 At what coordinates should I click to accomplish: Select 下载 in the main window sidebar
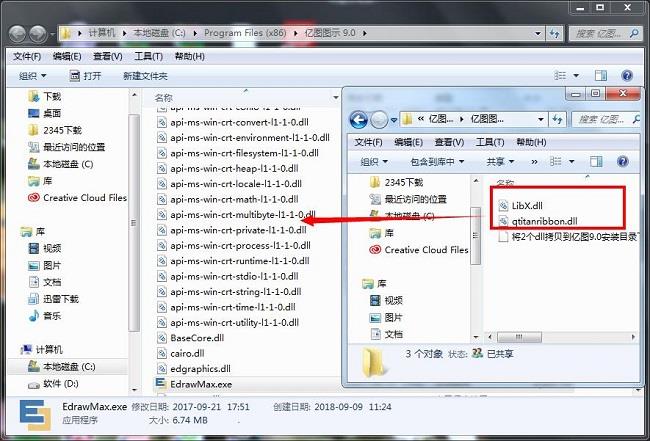tap(44, 97)
